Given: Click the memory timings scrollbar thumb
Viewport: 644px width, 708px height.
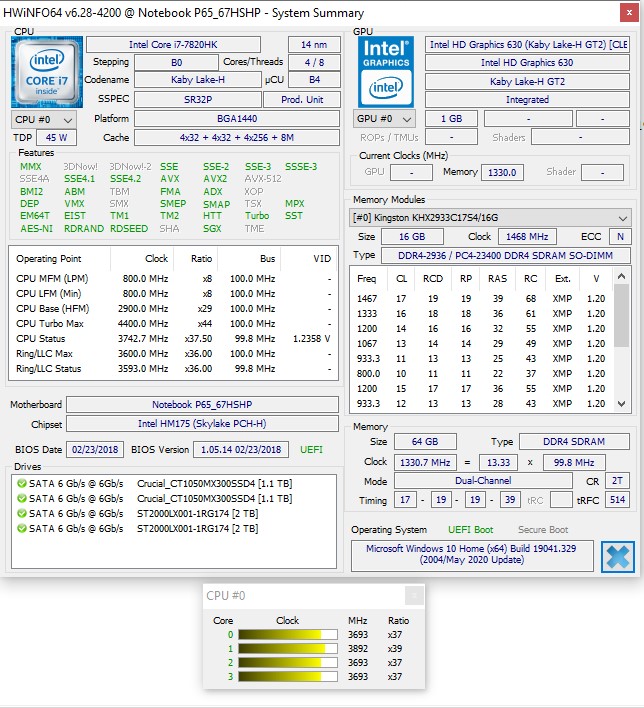Looking at the screenshot, I should point(621,316).
